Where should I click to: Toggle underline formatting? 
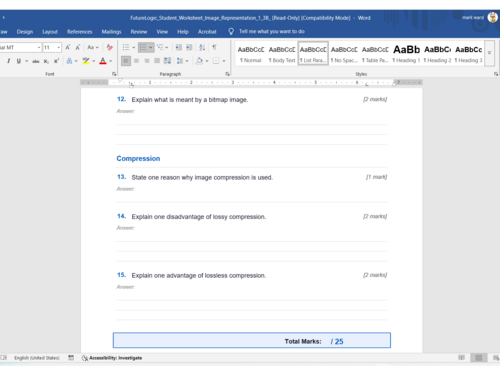click(x=19, y=61)
